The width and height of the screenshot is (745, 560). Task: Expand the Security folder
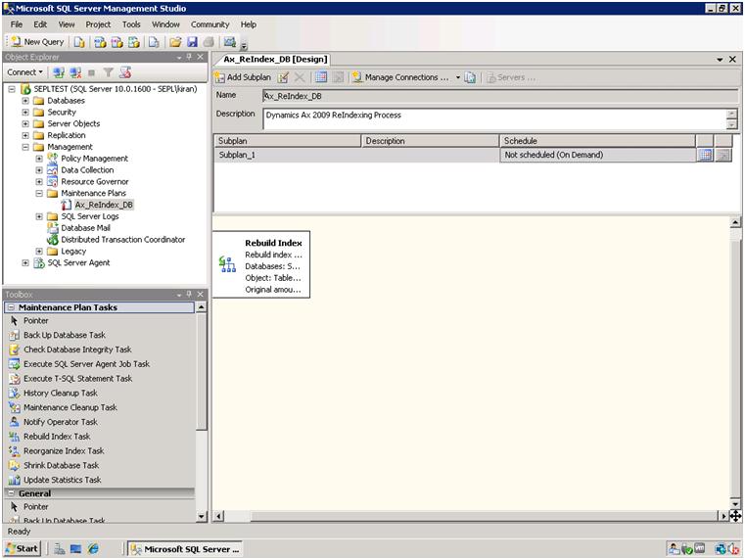tap(25, 112)
